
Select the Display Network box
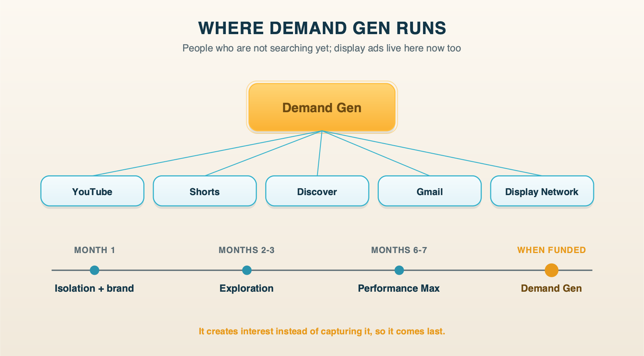[x=542, y=191]
